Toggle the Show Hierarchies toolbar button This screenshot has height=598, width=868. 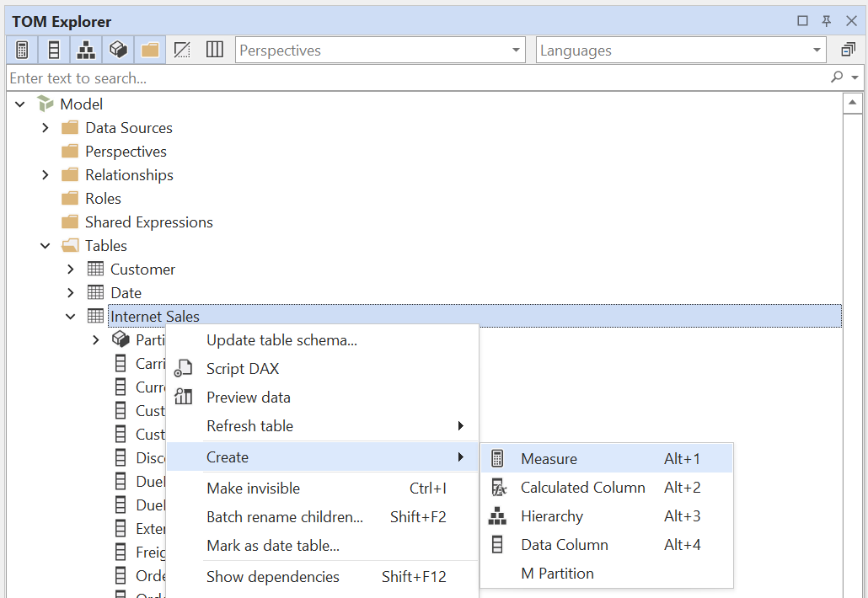[86, 51]
